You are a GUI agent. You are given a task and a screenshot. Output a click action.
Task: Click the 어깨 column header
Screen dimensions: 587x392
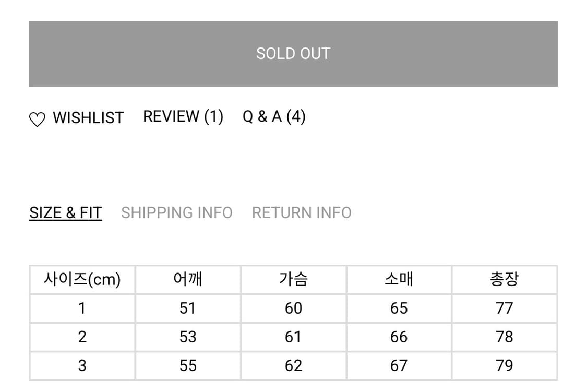coord(188,280)
